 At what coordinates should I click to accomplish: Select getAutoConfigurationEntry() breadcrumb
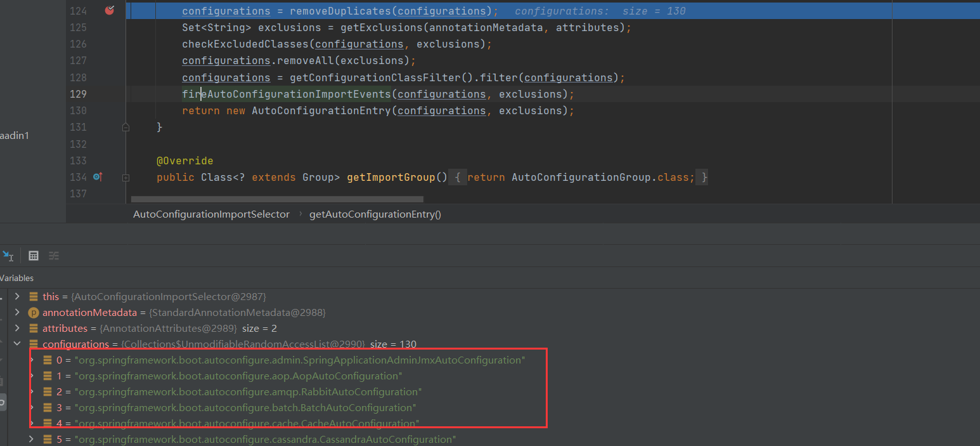375,214
